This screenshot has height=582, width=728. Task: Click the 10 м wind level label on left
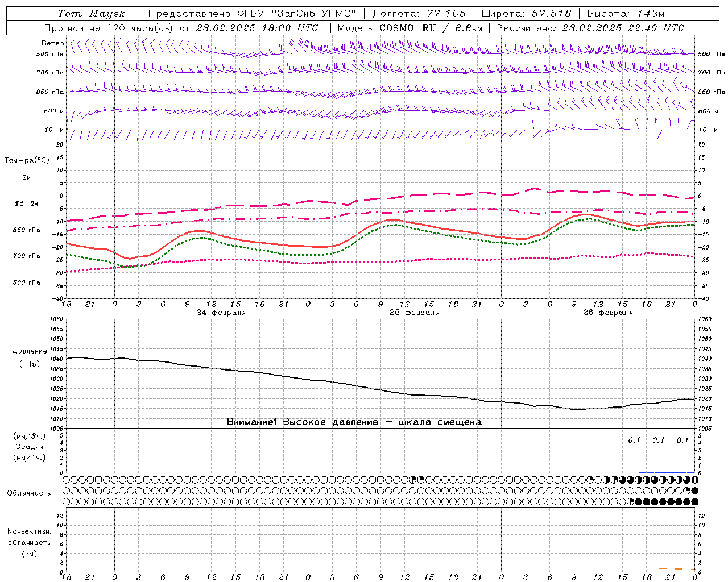tap(54, 130)
